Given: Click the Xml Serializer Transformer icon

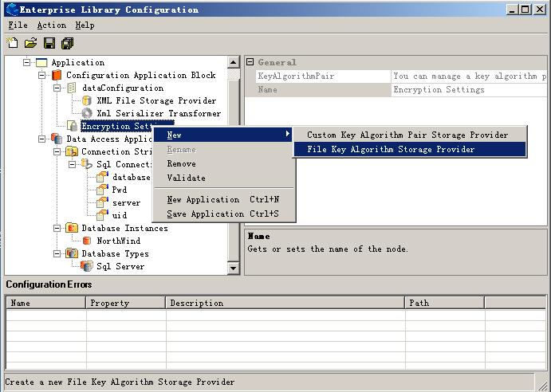Looking at the screenshot, I should click(87, 114).
